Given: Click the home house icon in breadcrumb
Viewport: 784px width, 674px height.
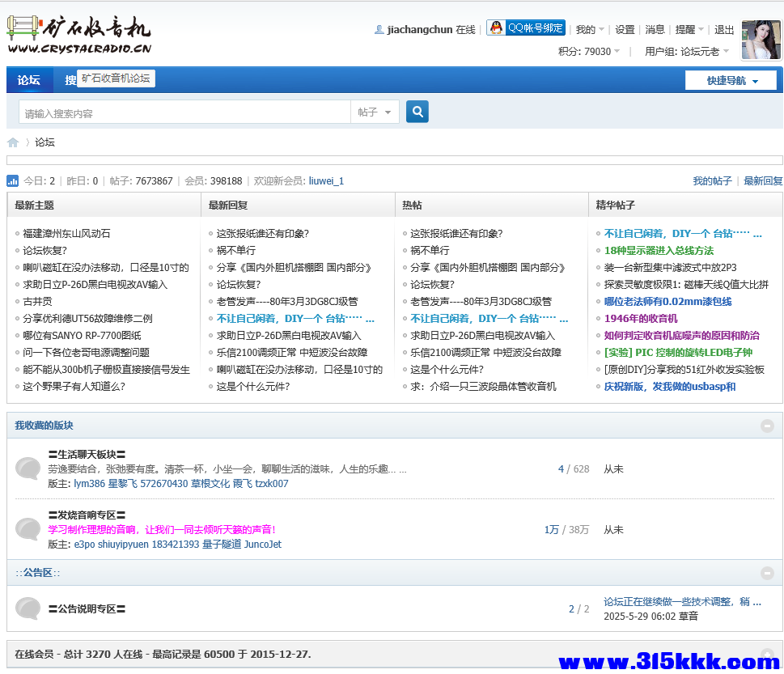Looking at the screenshot, I should pos(13,142).
